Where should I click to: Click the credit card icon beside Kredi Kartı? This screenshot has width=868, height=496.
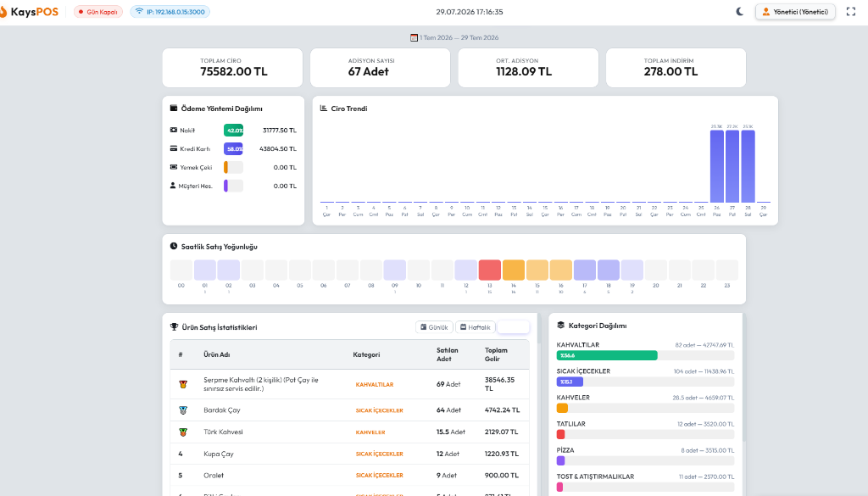[x=174, y=148]
